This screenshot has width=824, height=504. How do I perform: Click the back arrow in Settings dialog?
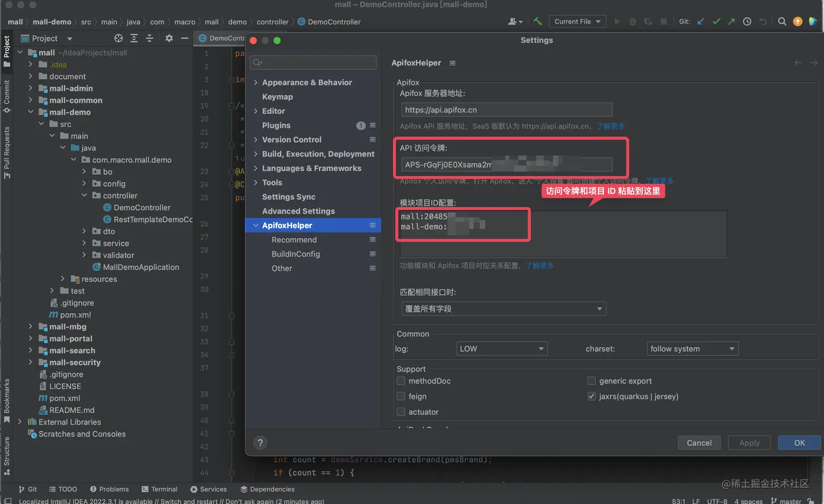coord(798,63)
